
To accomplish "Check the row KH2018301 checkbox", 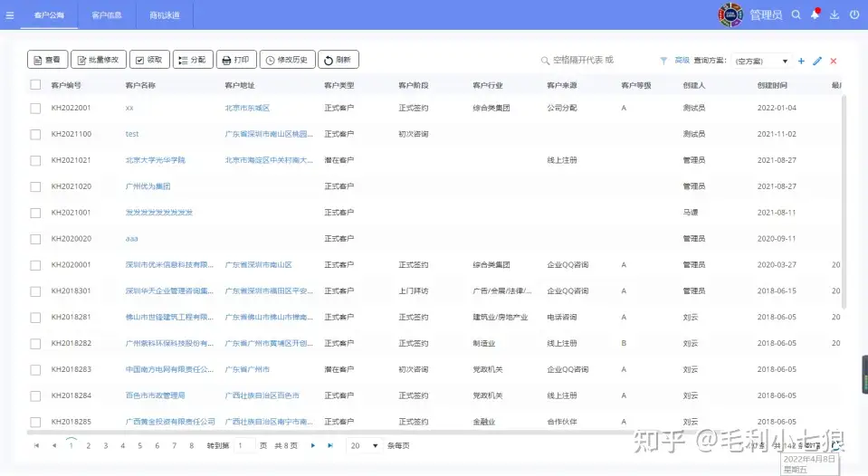I will pyautogui.click(x=35, y=291).
